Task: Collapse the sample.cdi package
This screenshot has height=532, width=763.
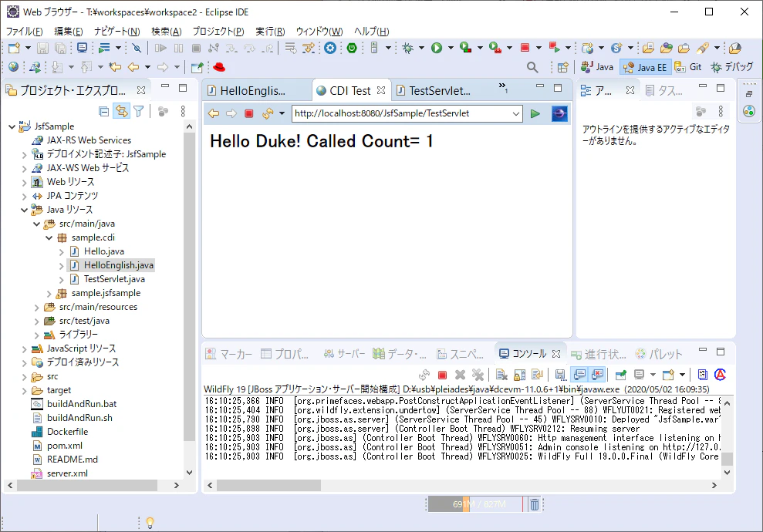Action: (49, 237)
